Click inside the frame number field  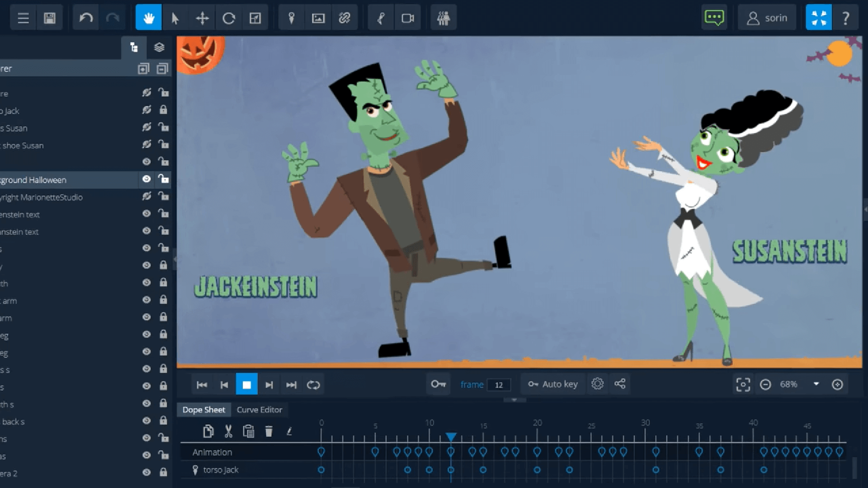pos(499,385)
